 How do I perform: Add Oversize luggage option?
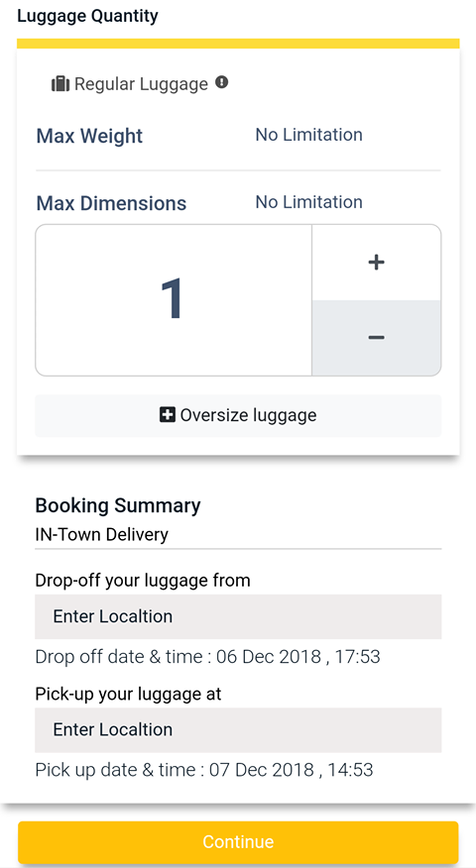tap(238, 416)
